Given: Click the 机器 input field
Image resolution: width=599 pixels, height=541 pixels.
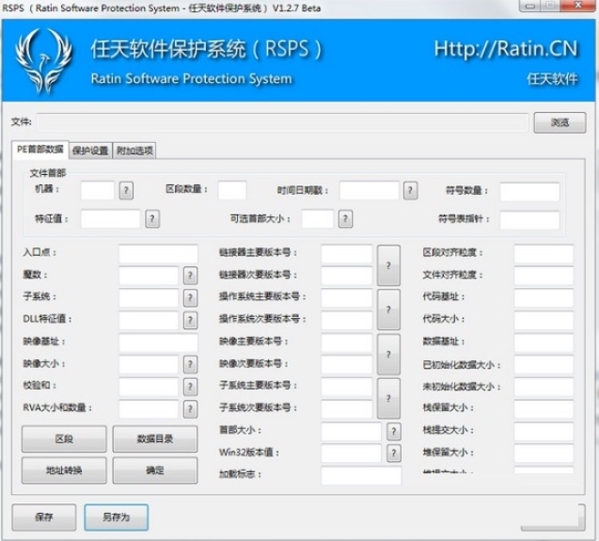Looking at the screenshot, I should [97, 190].
